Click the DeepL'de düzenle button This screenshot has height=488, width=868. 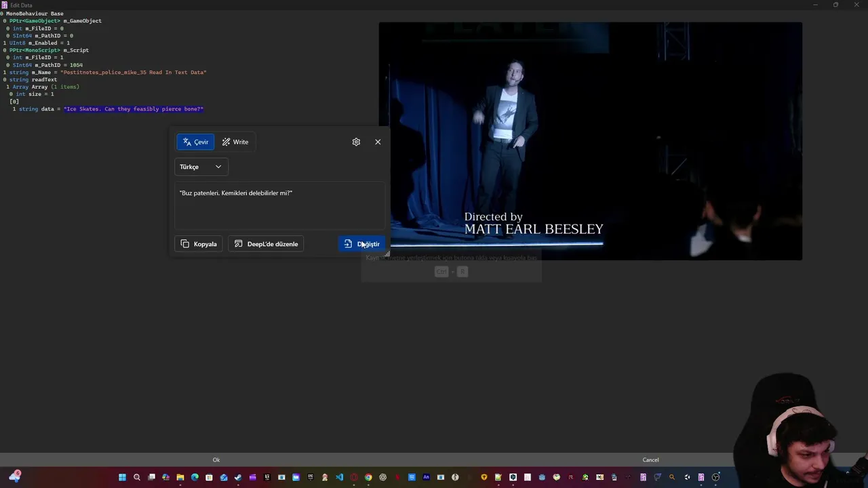click(x=266, y=244)
